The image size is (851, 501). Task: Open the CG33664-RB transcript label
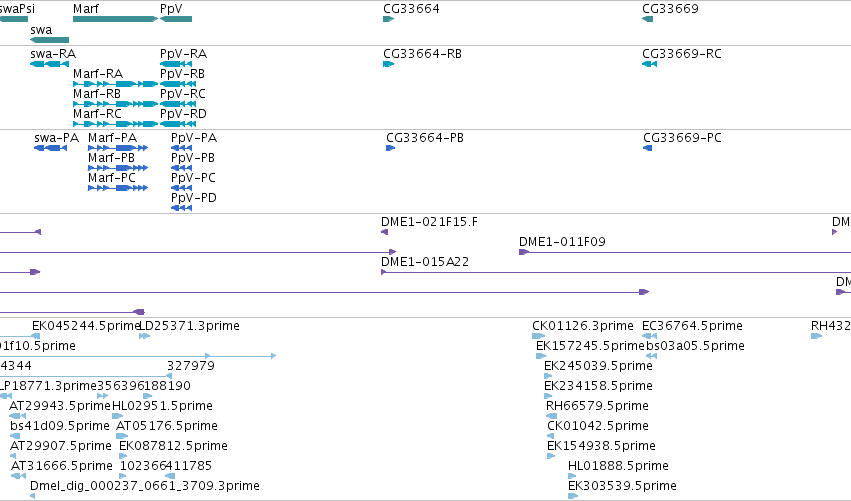(422, 54)
